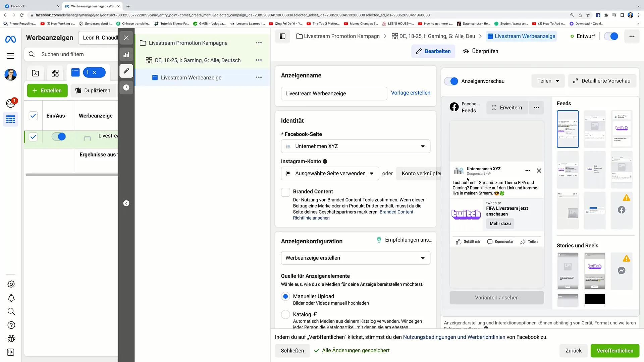Open the Teilen dropdown in preview
The width and height of the screenshot is (644, 362).
[548, 81]
